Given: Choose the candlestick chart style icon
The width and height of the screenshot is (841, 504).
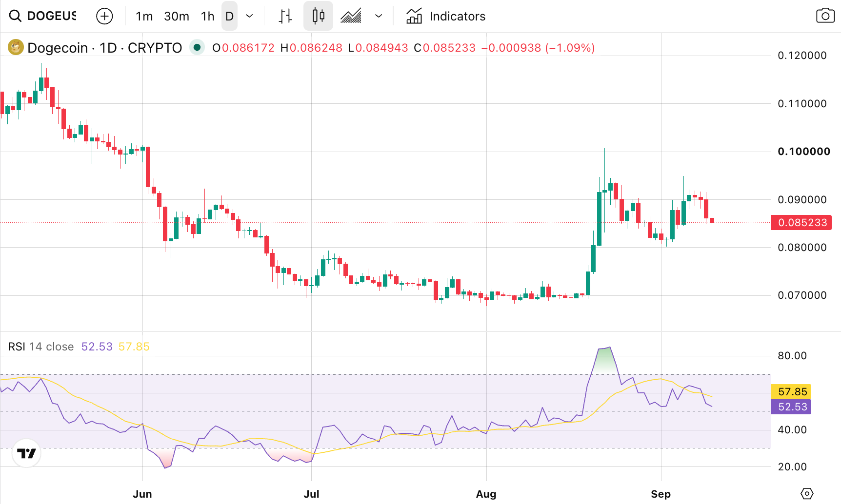Looking at the screenshot, I should [318, 16].
